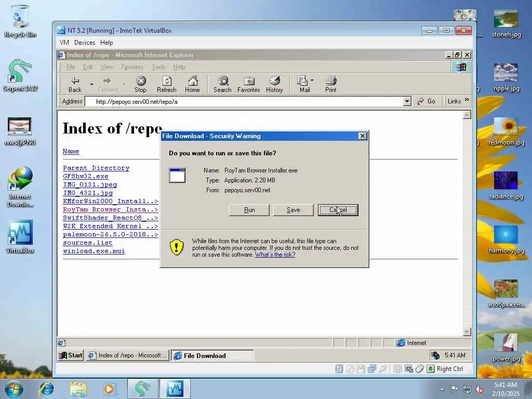
Task: Click the host tray volume icon
Action: [480, 389]
